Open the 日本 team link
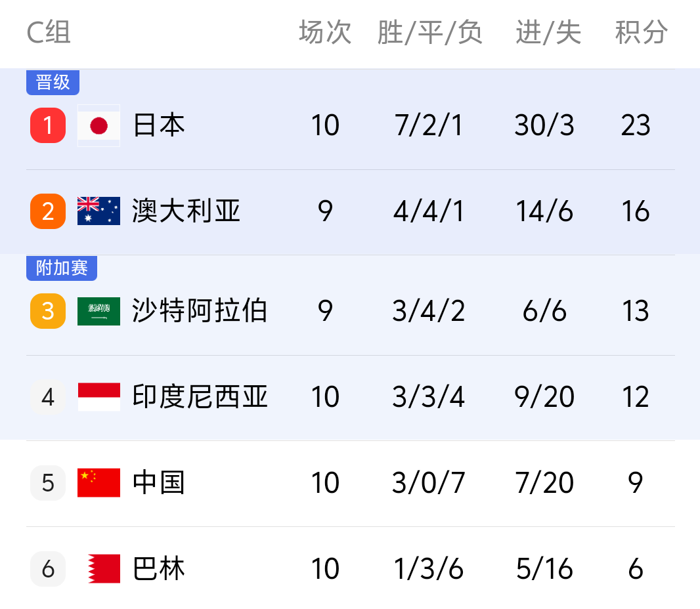700x609 pixels. coord(159,125)
